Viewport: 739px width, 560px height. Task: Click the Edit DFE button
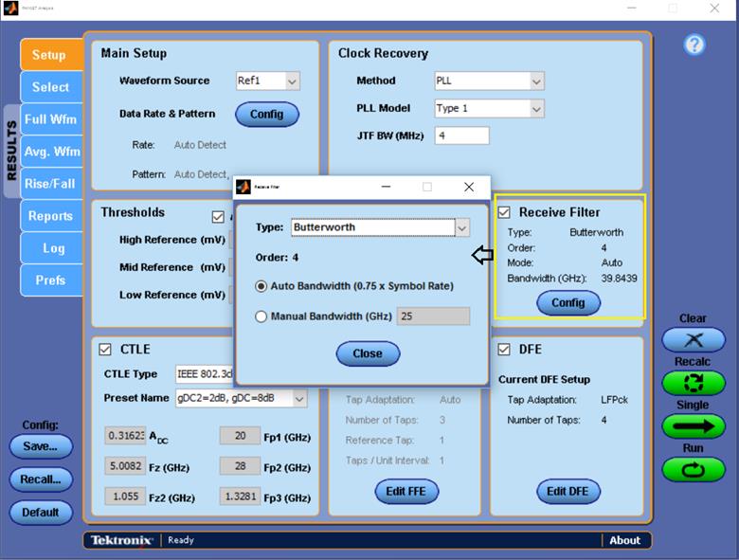click(x=568, y=491)
